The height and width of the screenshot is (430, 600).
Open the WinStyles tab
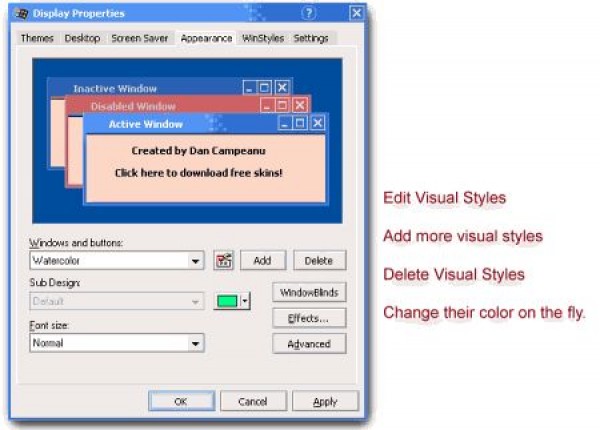[263, 38]
